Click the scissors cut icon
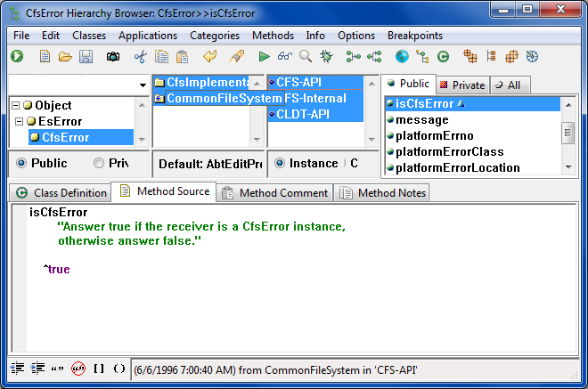The image size is (588, 389). [140, 57]
